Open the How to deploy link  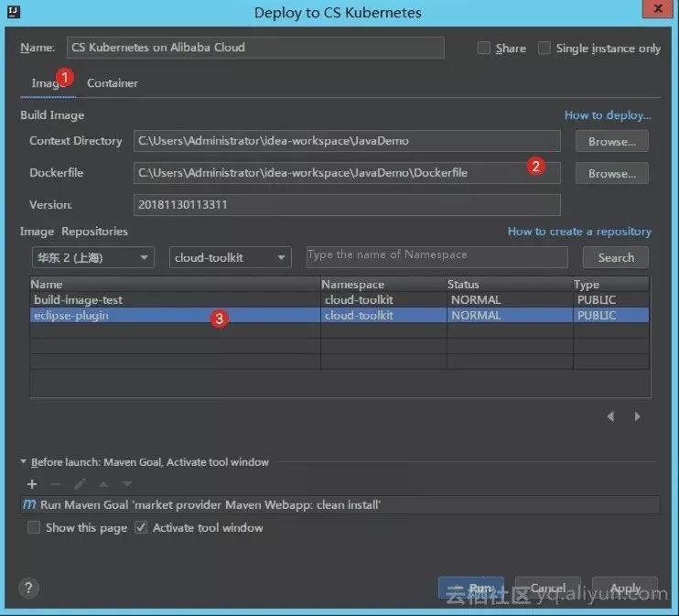[x=608, y=115]
